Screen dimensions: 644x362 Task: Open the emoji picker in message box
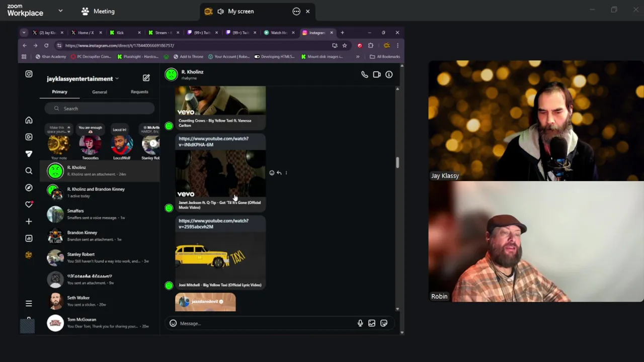(173, 323)
